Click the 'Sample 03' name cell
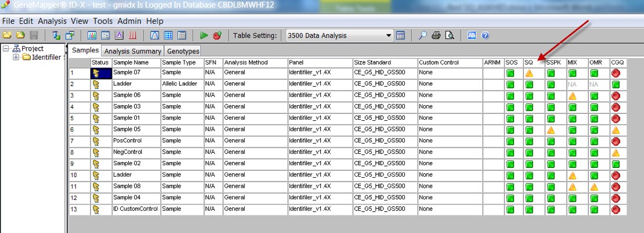644x233 pixels. coord(136,106)
